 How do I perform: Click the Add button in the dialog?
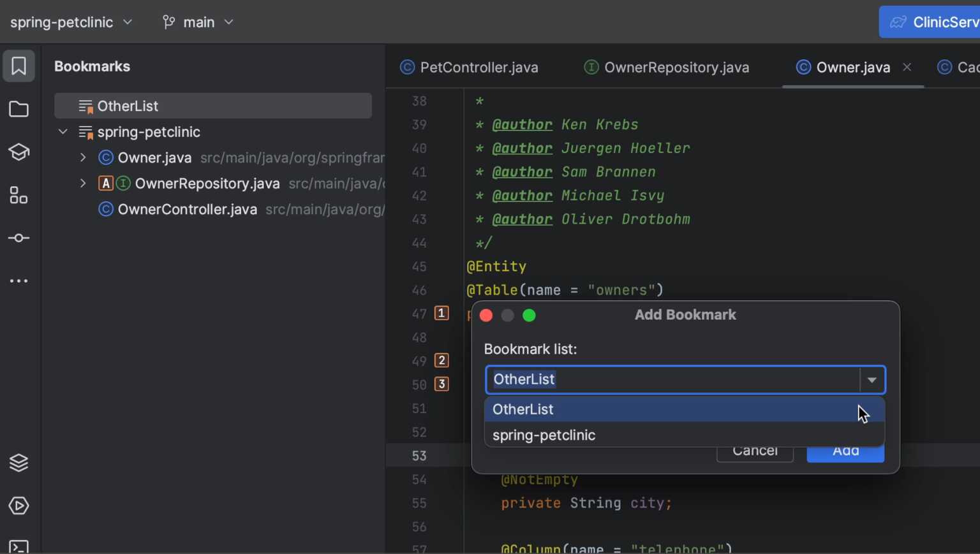(845, 450)
